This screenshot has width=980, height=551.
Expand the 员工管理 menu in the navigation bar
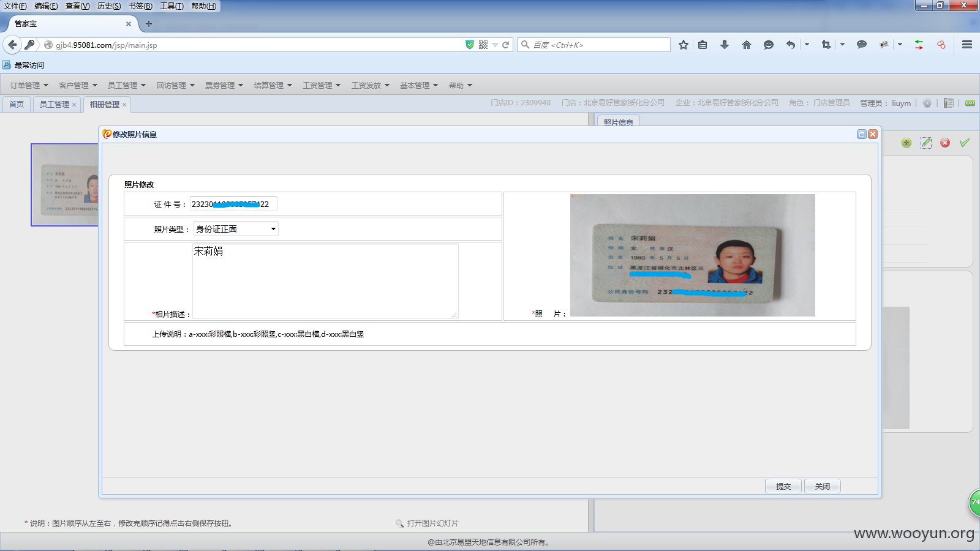(127, 85)
